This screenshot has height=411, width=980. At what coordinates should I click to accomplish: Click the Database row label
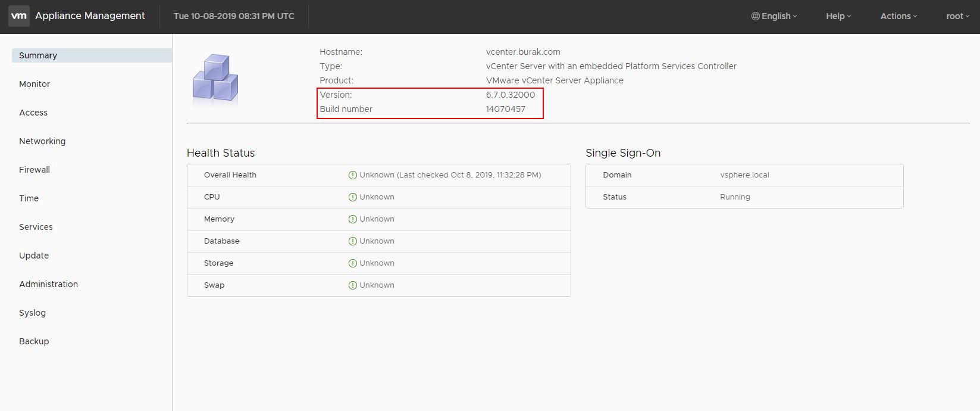coord(221,241)
